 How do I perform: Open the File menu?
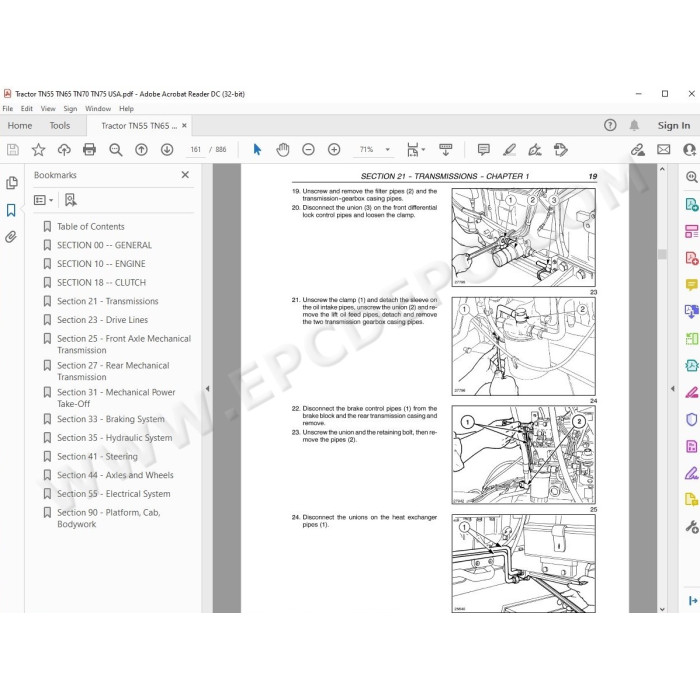click(x=8, y=108)
